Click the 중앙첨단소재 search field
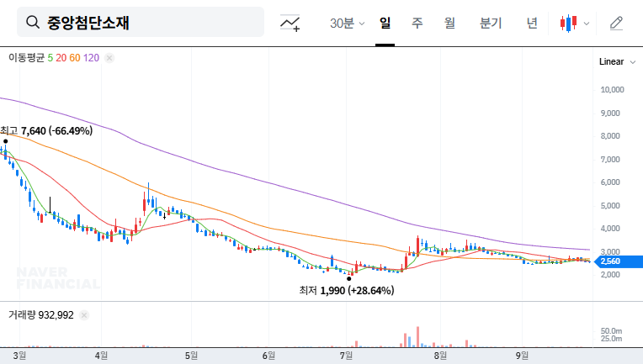The height and width of the screenshot is (364, 643). pos(141,22)
